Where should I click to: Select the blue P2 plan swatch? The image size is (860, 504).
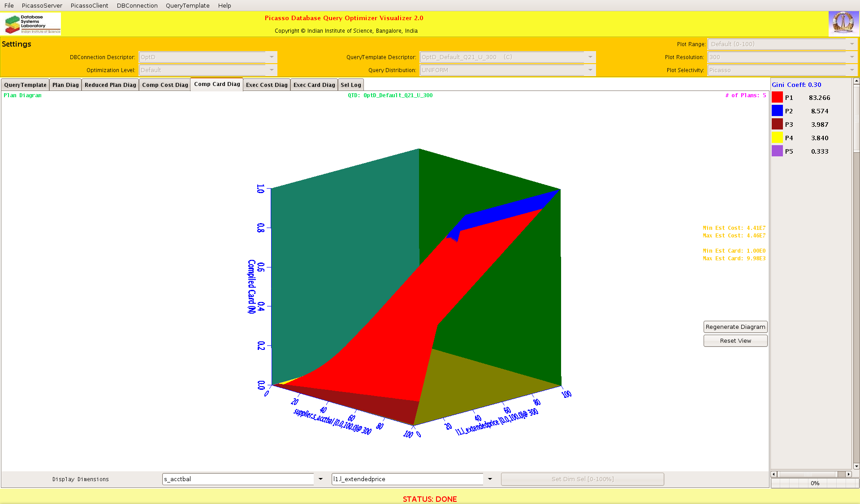(x=777, y=111)
